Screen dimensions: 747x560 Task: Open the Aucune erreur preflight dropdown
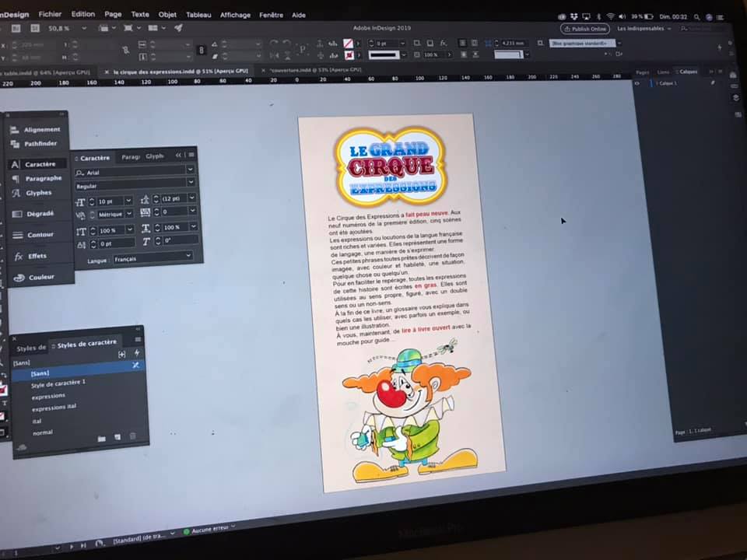233,527
